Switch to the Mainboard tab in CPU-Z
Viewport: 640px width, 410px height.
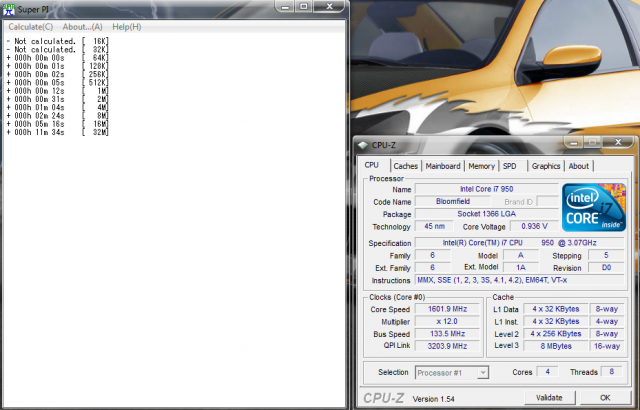(x=443, y=166)
